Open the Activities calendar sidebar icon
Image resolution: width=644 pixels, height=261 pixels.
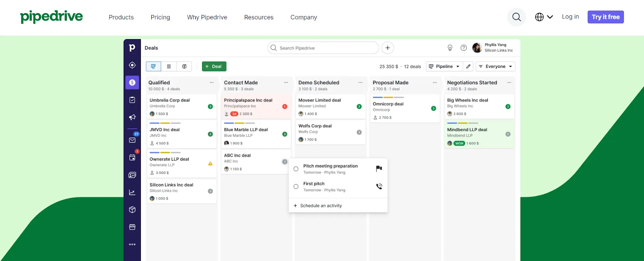(x=132, y=157)
